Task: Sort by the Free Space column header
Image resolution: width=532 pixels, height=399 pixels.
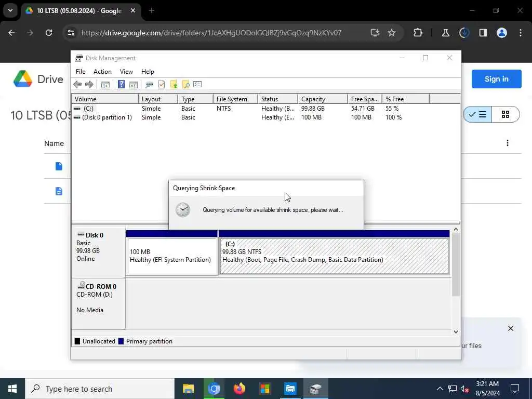Action: [x=365, y=99]
